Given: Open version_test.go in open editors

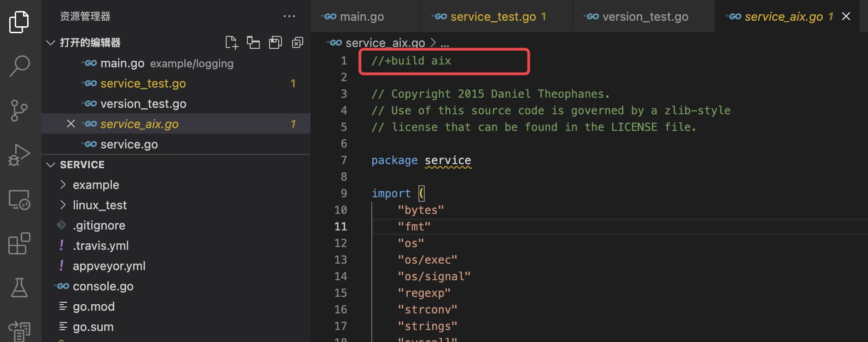Looking at the screenshot, I should coord(176,104).
